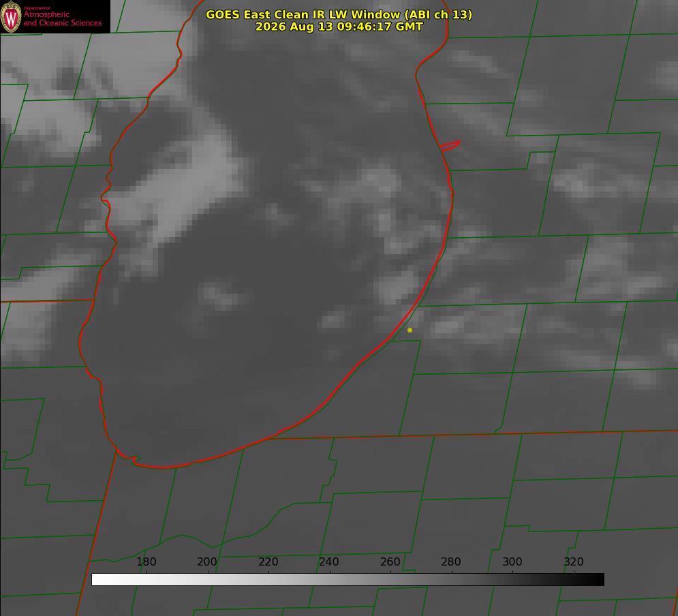Click the GOES East Clean IR title
Viewport: 678px width, 616px height.
click(339, 14)
